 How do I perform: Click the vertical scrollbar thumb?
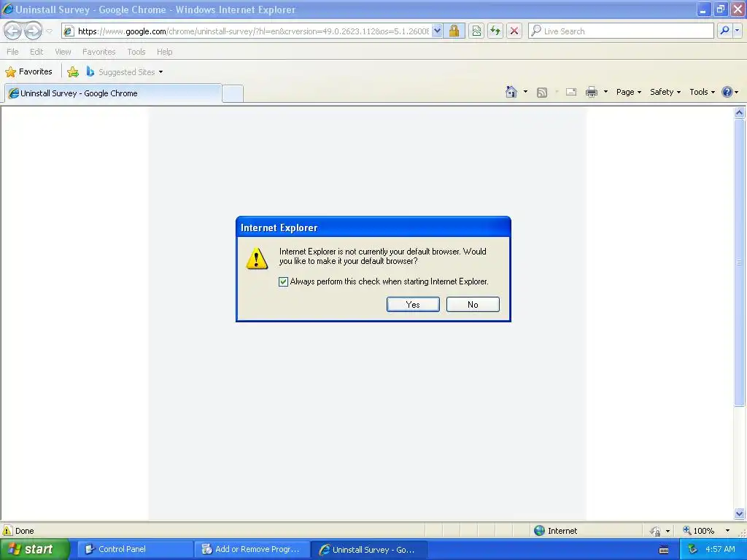pyautogui.click(x=740, y=262)
